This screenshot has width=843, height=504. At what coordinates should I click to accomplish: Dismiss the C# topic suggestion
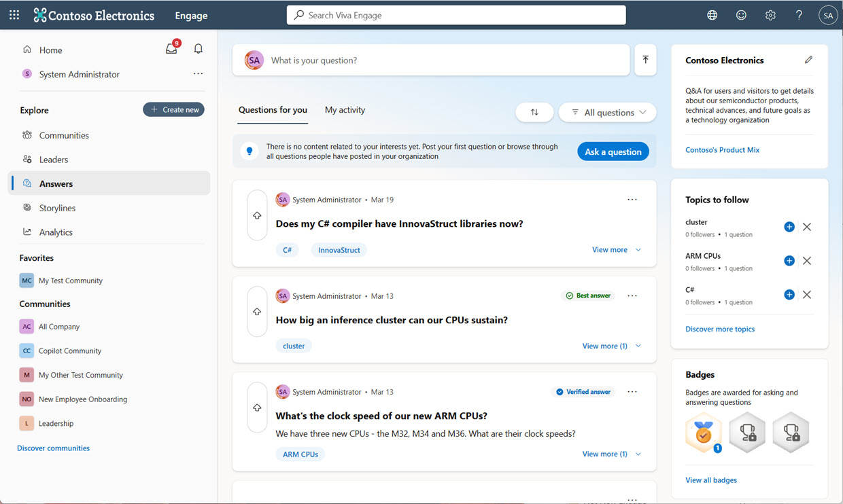click(x=807, y=295)
